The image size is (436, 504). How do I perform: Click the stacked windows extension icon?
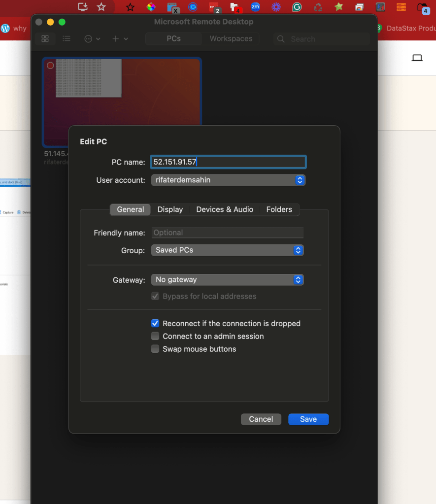360,7
